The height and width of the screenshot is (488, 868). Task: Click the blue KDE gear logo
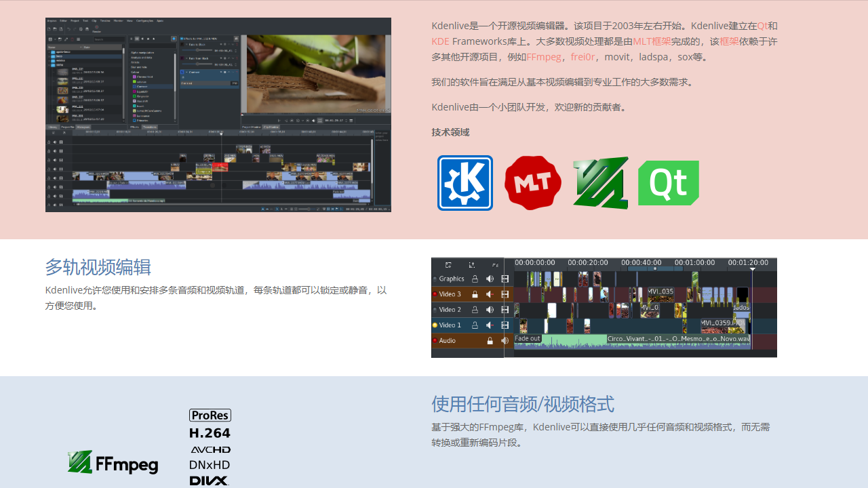click(x=465, y=183)
